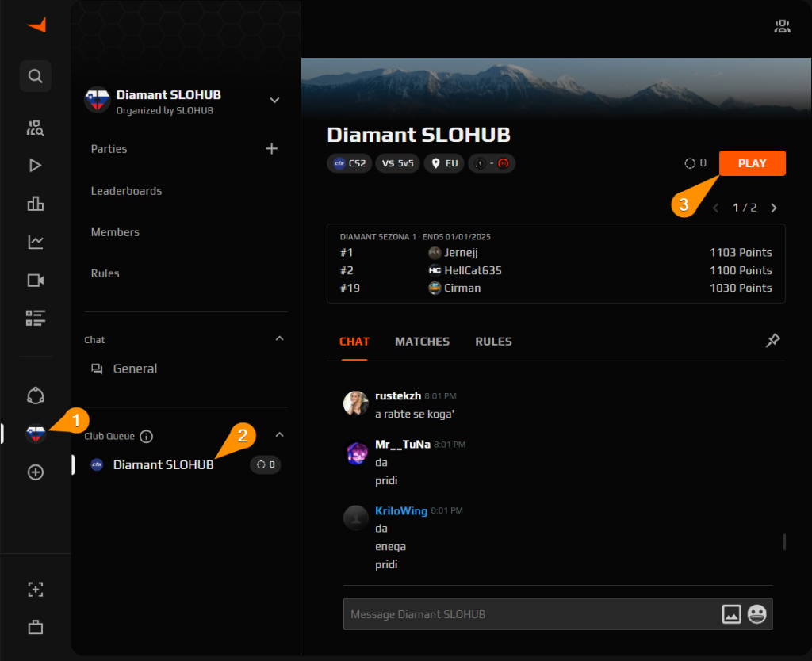Screen dimensions: 812x661
Task: Open the General chat channel
Action: [x=135, y=369]
